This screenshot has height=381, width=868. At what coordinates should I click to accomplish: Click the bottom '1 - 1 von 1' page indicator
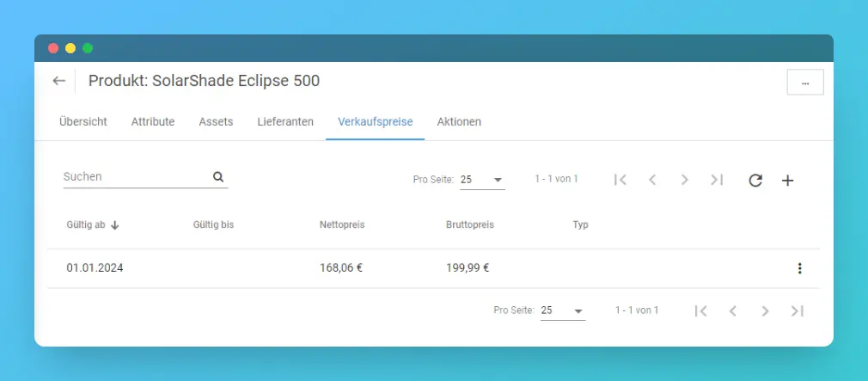pyautogui.click(x=637, y=310)
